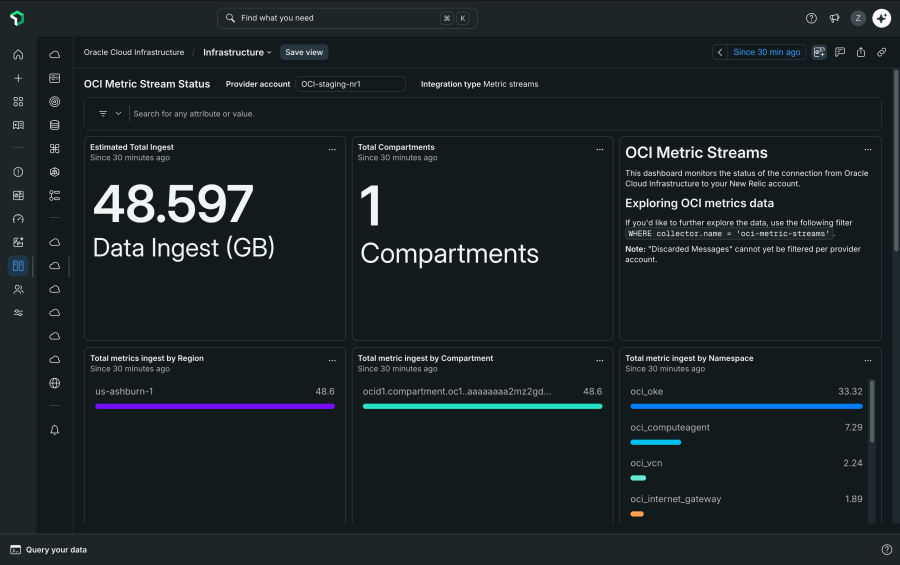Screen dimensions: 900x565
Task: Open Total metrics ingest by Region ellipsis
Action: 332,361
